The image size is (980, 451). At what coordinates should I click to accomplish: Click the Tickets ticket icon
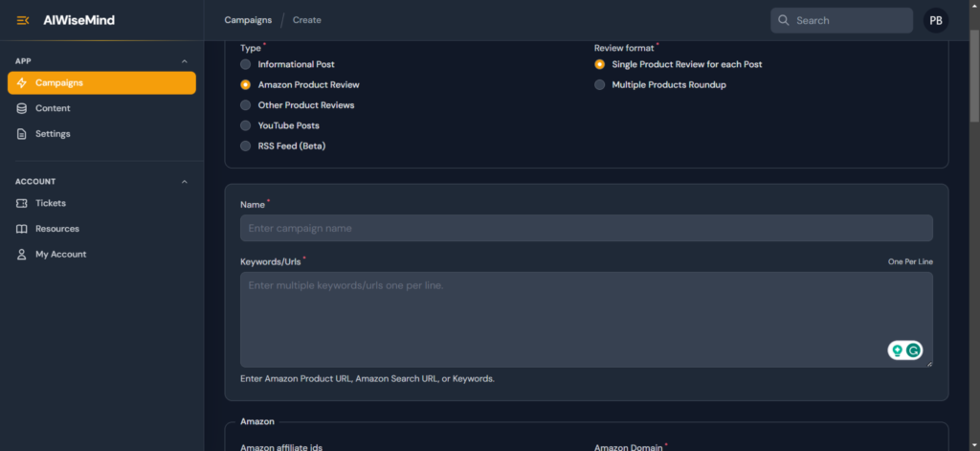(x=22, y=203)
